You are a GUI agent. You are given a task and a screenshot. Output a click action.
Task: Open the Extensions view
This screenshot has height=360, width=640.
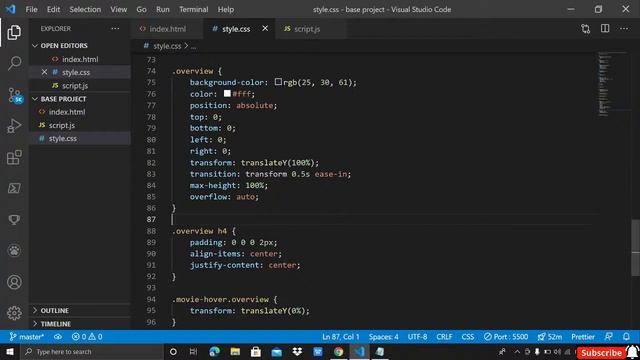[x=14, y=157]
